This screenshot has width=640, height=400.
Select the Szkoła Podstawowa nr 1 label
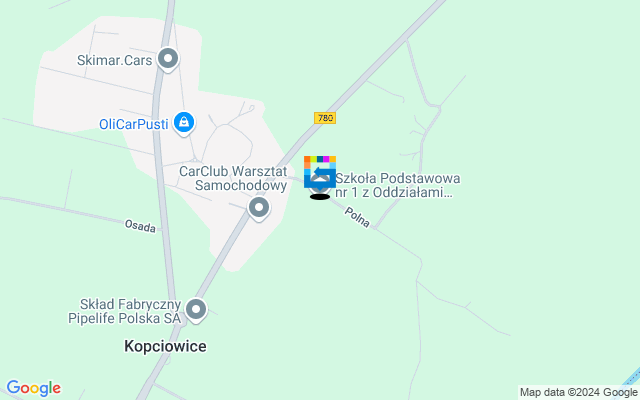(398, 185)
